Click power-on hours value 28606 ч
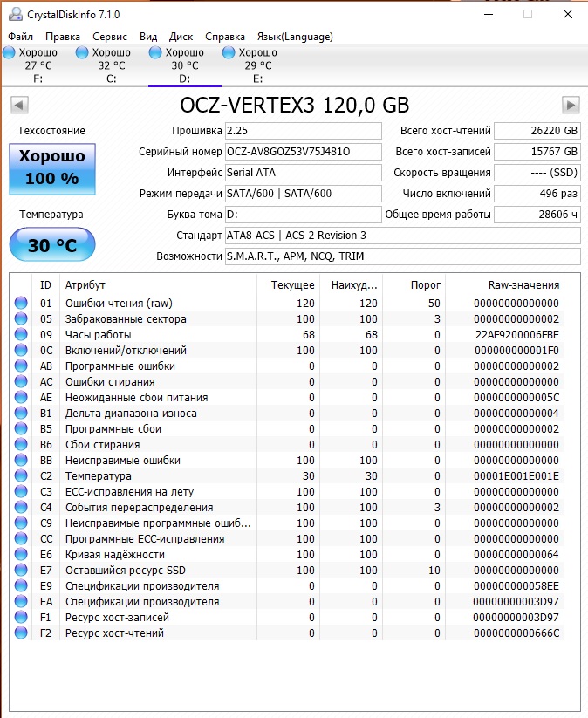Image resolution: width=588 pixels, height=718 pixels. point(537,215)
